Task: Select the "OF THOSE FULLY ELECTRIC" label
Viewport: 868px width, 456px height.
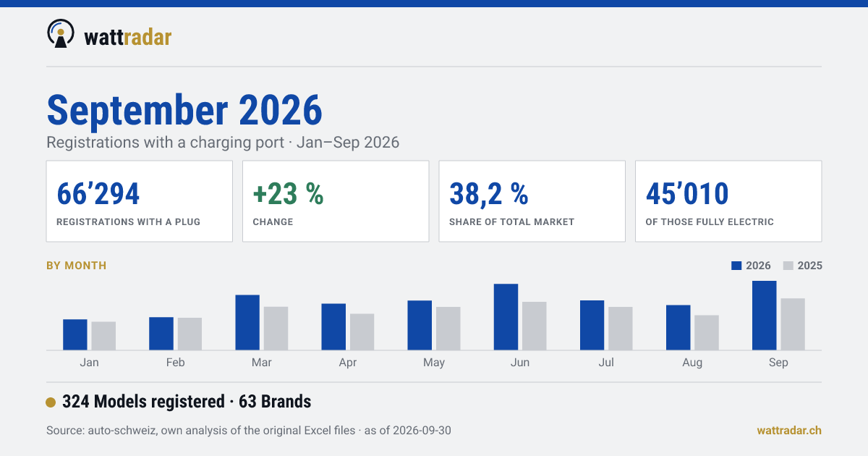Action: (x=710, y=221)
